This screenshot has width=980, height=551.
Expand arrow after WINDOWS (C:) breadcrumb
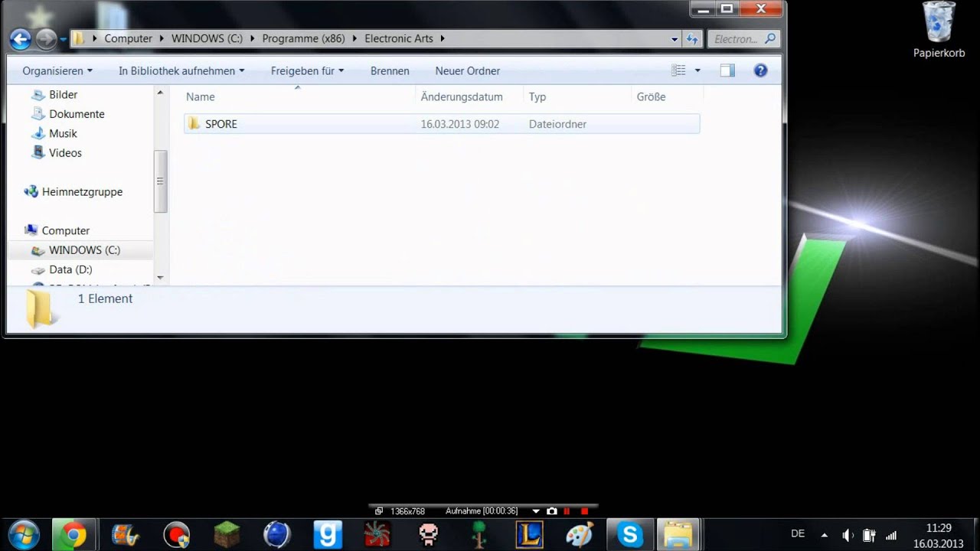coord(252,38)
